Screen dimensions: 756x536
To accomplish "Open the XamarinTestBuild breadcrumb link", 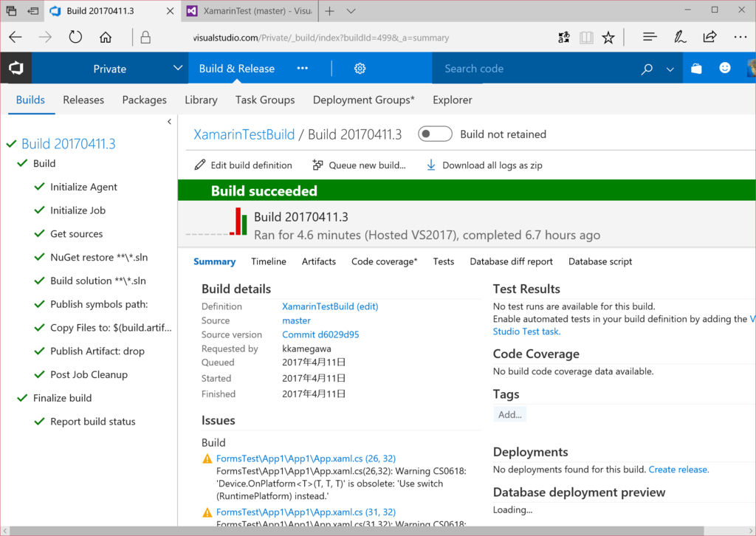I will coord(244,134).
